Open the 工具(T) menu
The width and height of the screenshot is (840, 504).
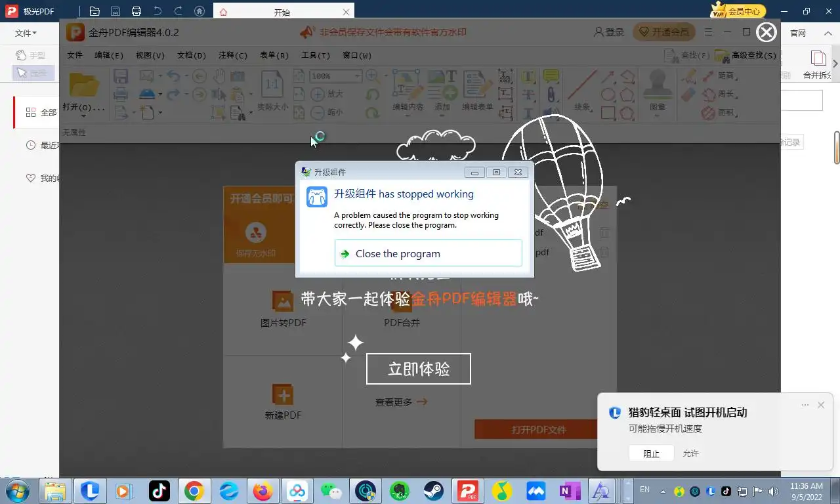pos(316,55)
